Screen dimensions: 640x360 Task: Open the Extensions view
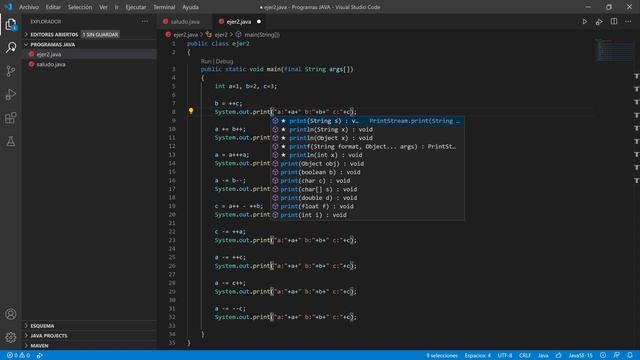tap(11, 118)
